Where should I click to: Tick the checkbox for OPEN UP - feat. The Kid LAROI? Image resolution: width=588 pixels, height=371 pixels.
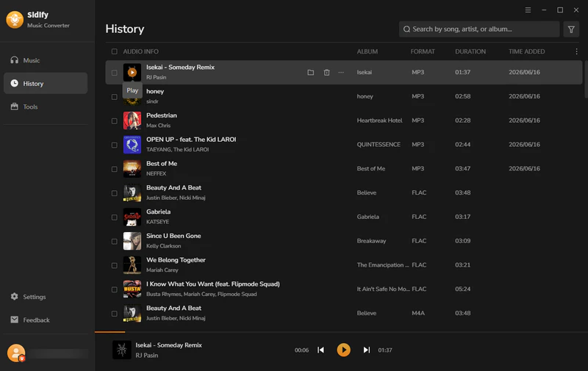(x=115, y=145)
